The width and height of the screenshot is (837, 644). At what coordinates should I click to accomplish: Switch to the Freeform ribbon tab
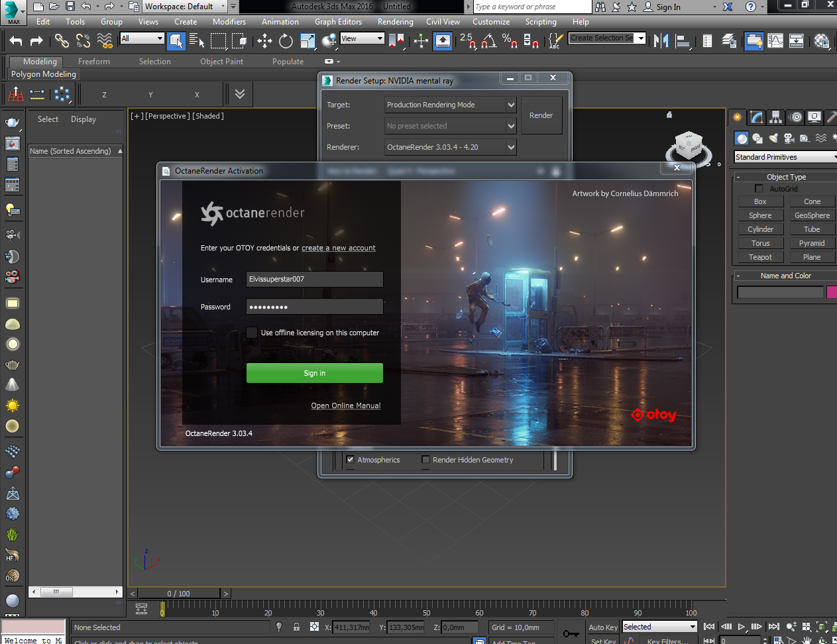pos(94,62)
